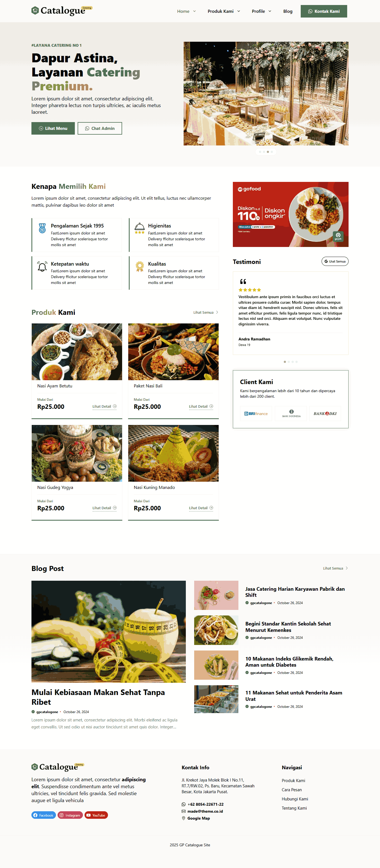Open the Blog menu item
The width and height of the screenshot is (380, 868).
(x=288, y=11)
